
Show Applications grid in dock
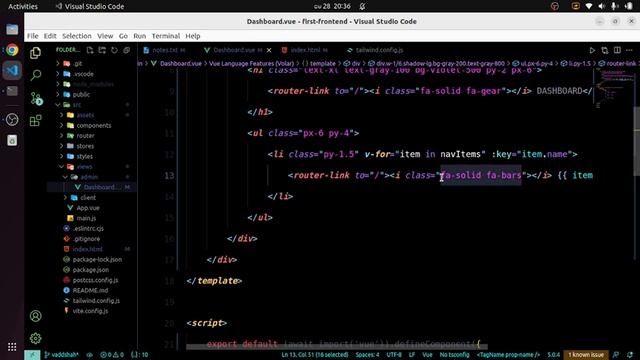coord(12,347)
